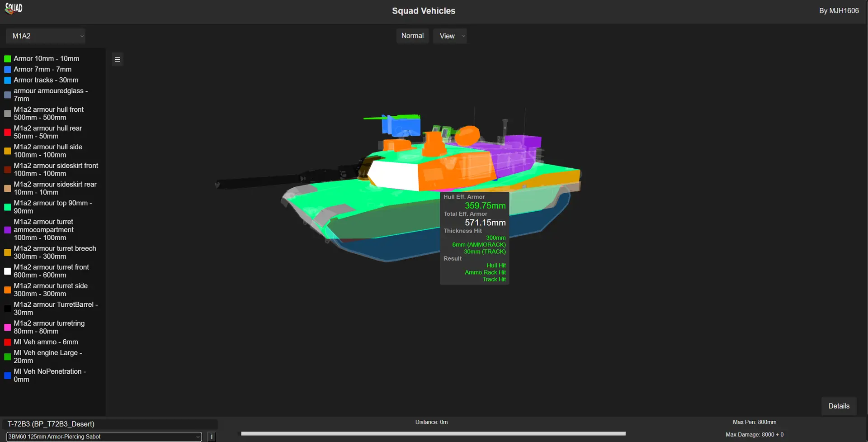The width and height of the screenshot is (868, 442).
Task: Select 'M1a2 armour turret breech' legend label
Action: click(x=55, y=252)
